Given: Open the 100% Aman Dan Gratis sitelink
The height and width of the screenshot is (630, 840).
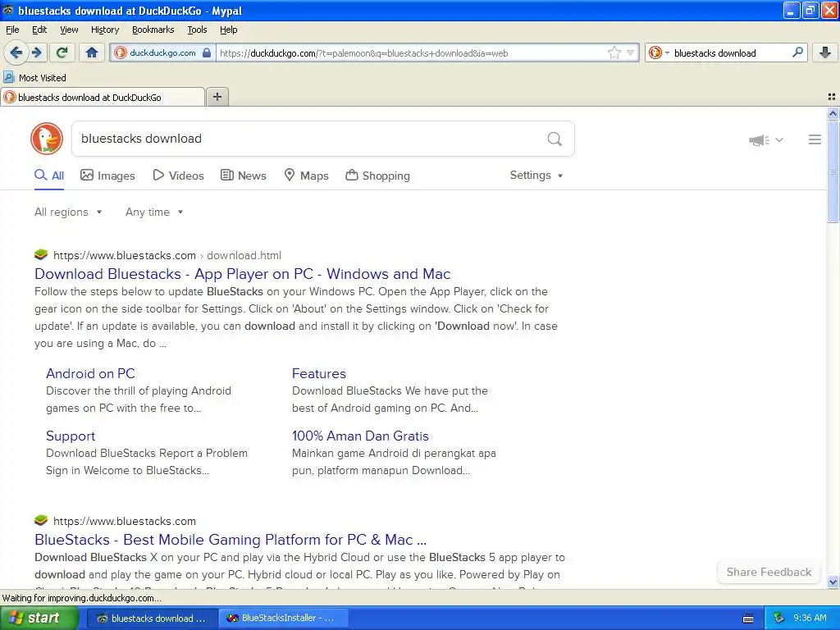Looking at the screenshot, I should (x=360, y=436).
